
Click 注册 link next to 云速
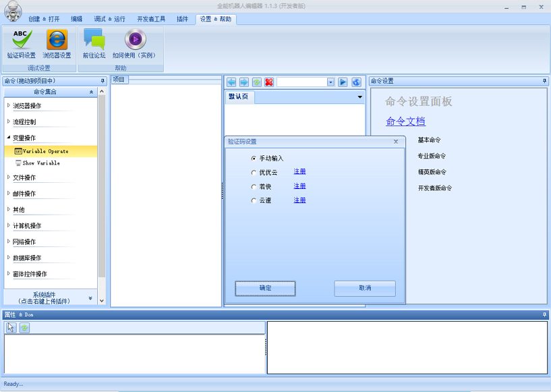[x=299, y=200]
